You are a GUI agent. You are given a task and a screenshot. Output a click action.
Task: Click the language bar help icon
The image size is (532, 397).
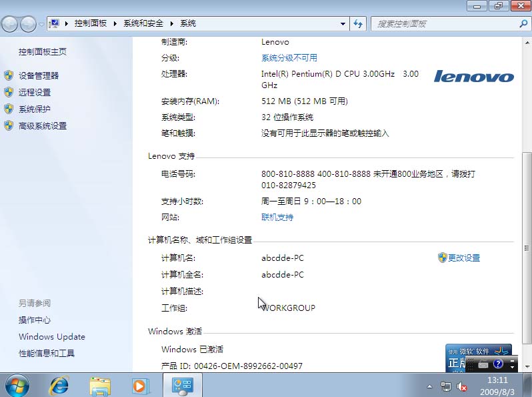(x=498, y=364)
